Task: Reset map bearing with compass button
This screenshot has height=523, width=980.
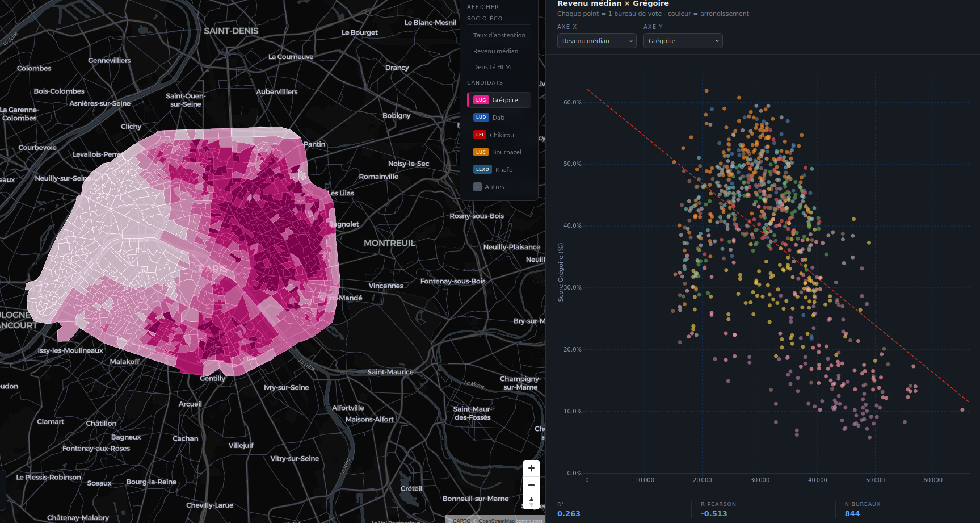Action: click(531, 501)
